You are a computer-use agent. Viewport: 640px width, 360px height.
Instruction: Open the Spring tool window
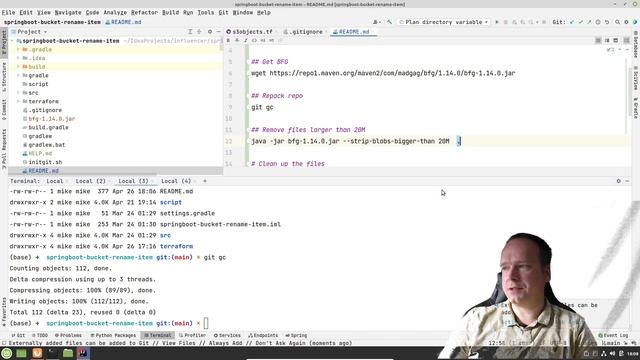[296, 336]
